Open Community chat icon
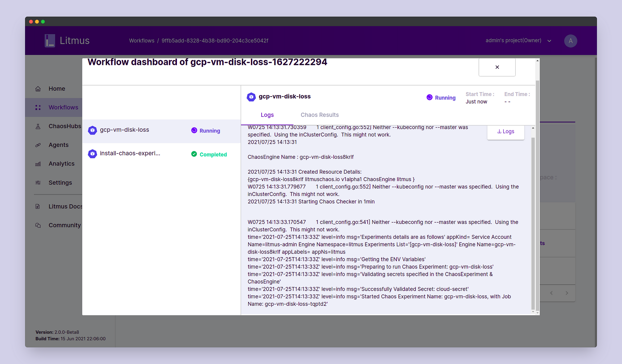 (38, 225)
